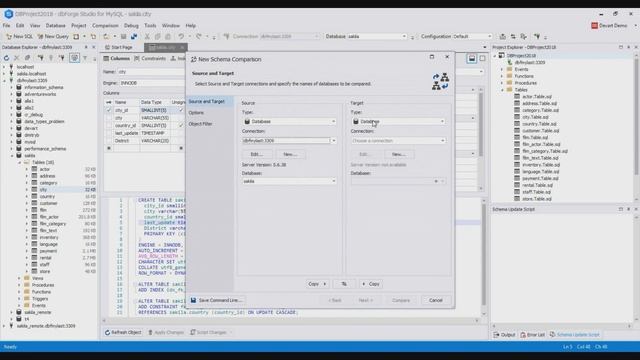640x360 pixels.
Task: Click the Save Command Line... button
Action: pos(217,300)
